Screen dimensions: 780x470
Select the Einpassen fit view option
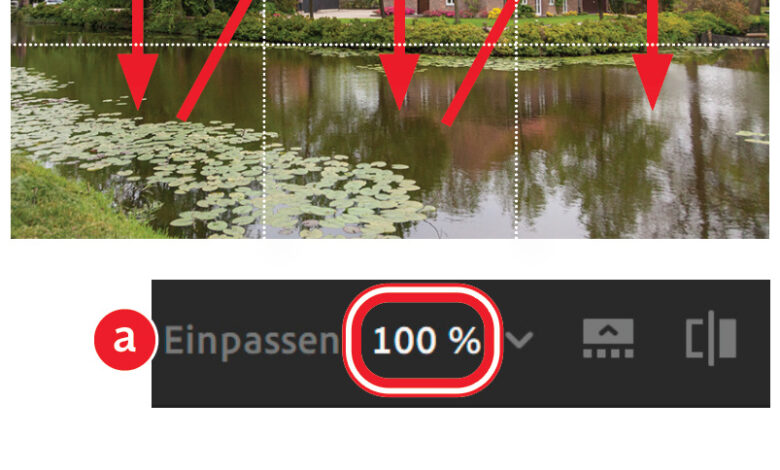pyautogui.click(x=251, y=342)
